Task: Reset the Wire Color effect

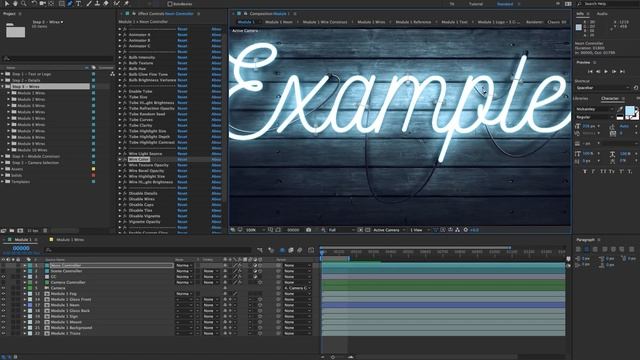Action: [182, 160]
